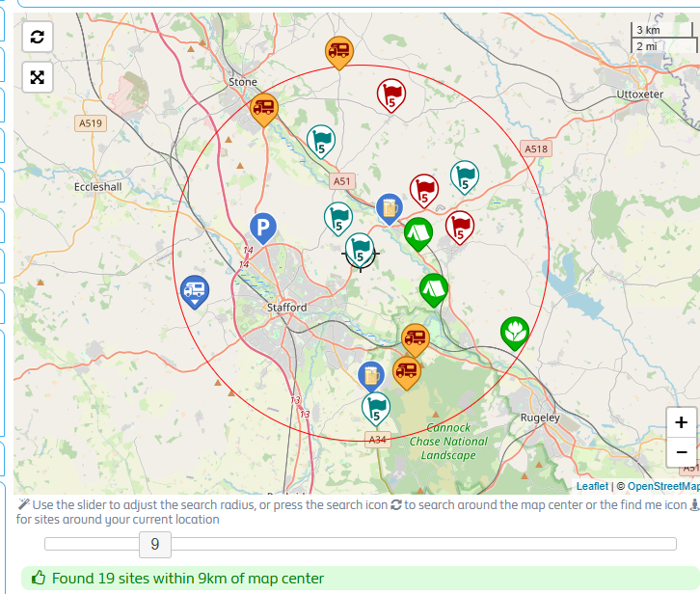Screen dimensions: 700x594
Task: Click the Stafford town label on map
Action: click(286, 308)
